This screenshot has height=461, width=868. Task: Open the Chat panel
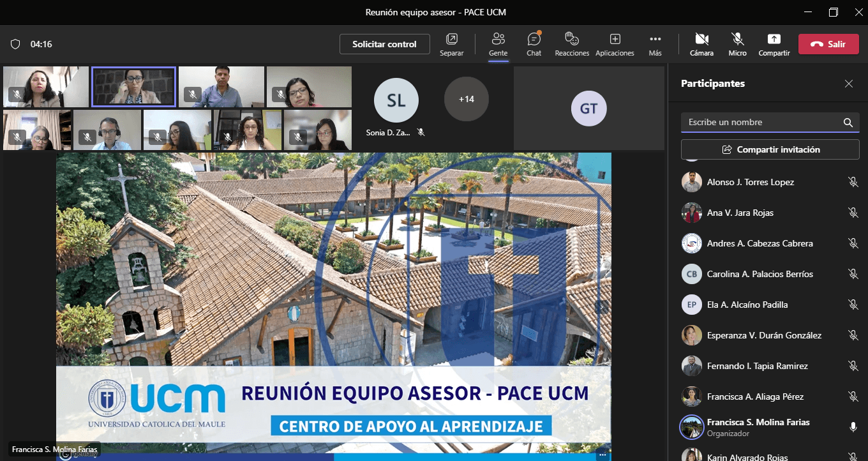click(534, 44)
